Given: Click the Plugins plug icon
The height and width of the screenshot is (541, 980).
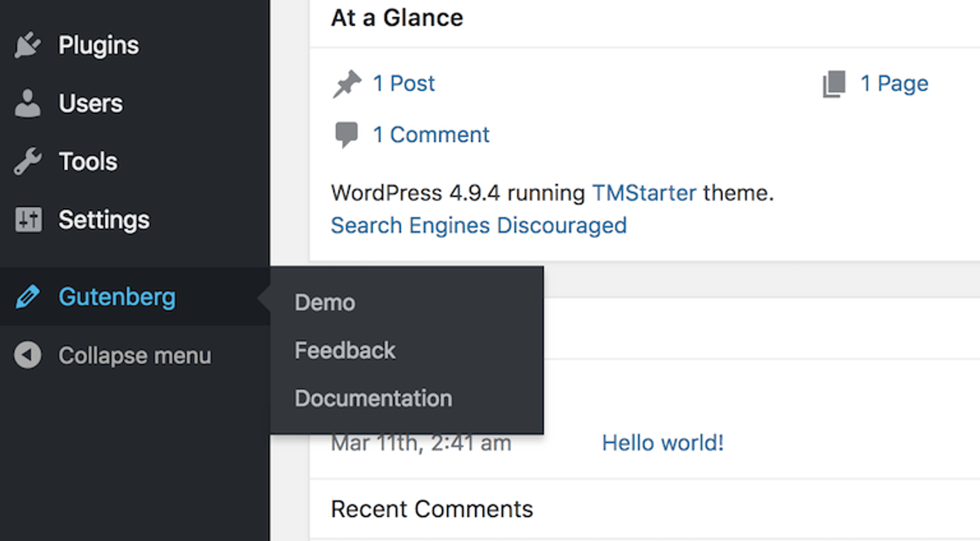Looking at the screenshot, I should pos(28,46).
